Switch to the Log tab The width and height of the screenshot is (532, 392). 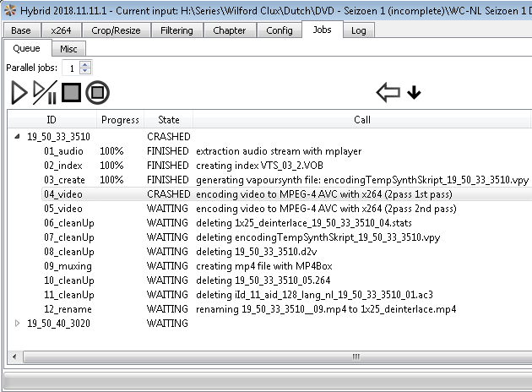point(359,30)
